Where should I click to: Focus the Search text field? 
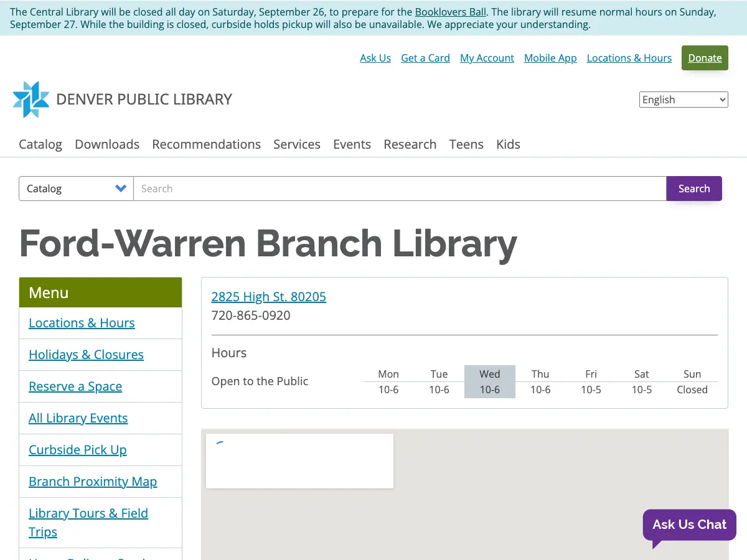(x=400, y=189)
